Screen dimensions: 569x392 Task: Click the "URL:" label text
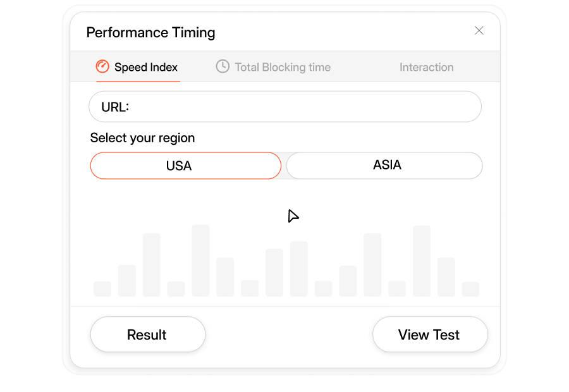tap(115, 107)
